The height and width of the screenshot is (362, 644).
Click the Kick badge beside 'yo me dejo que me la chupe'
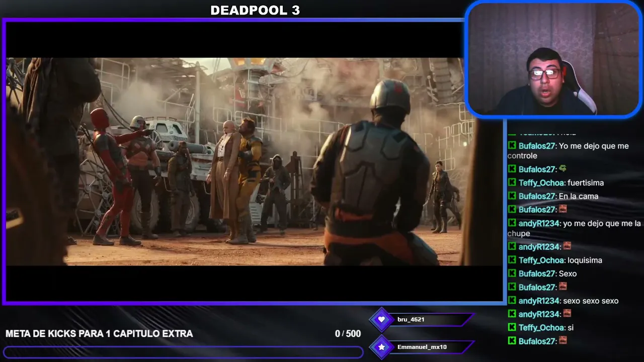(x=512, y=223)
